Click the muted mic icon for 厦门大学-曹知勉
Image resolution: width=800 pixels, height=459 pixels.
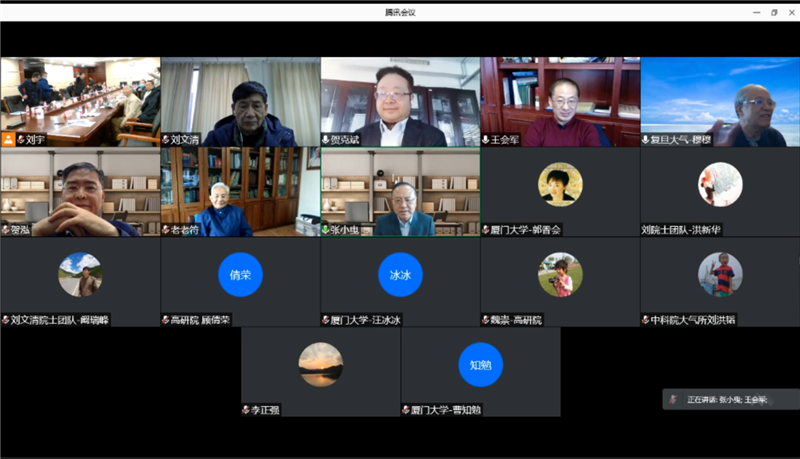(406, 409)
